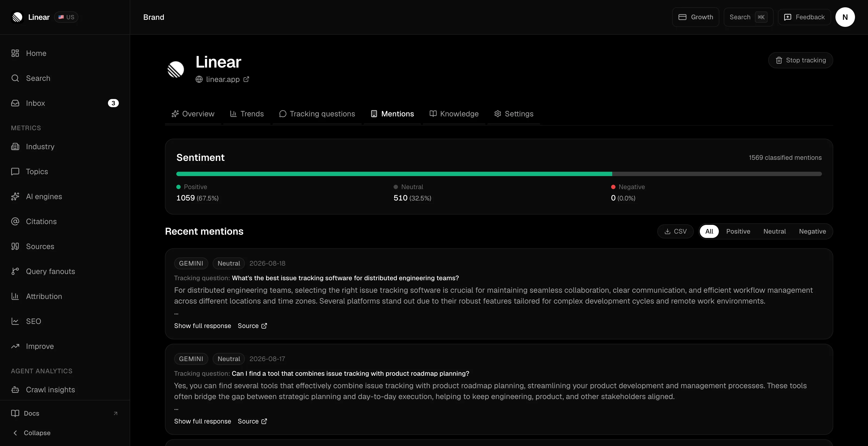Click Neutral tag on the 2026-08-17 mention
The image size is (868, 446).
[x=229, y=359]
